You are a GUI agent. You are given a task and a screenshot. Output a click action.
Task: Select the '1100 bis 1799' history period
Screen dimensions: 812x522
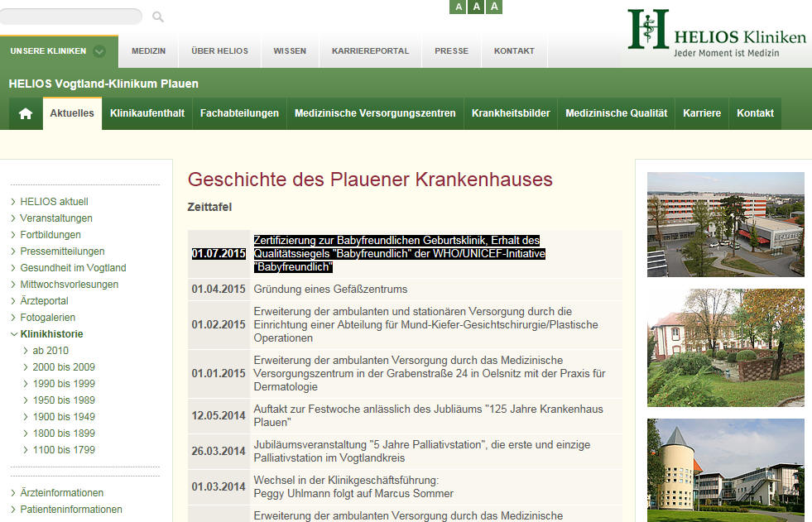64,450
